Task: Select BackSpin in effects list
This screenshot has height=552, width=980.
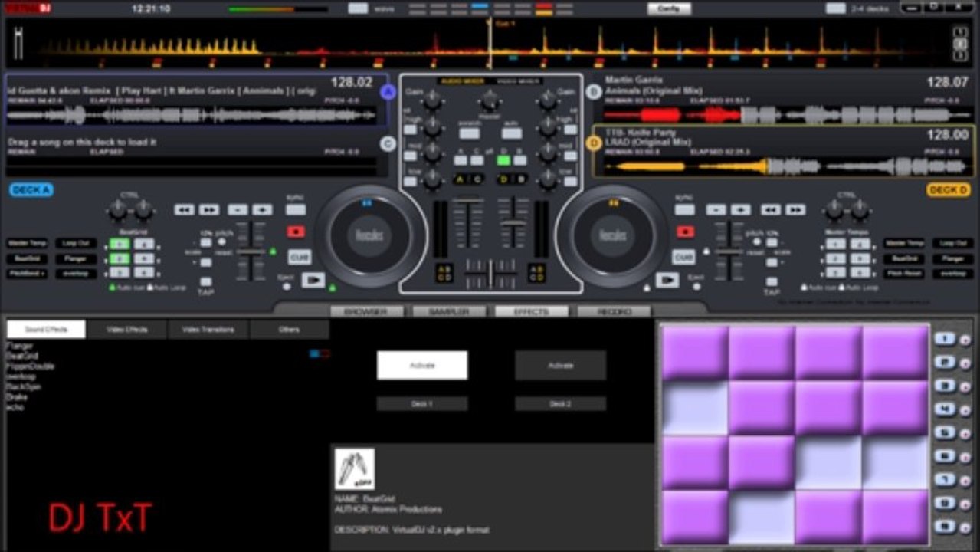Action: click(x=24, y=386)
